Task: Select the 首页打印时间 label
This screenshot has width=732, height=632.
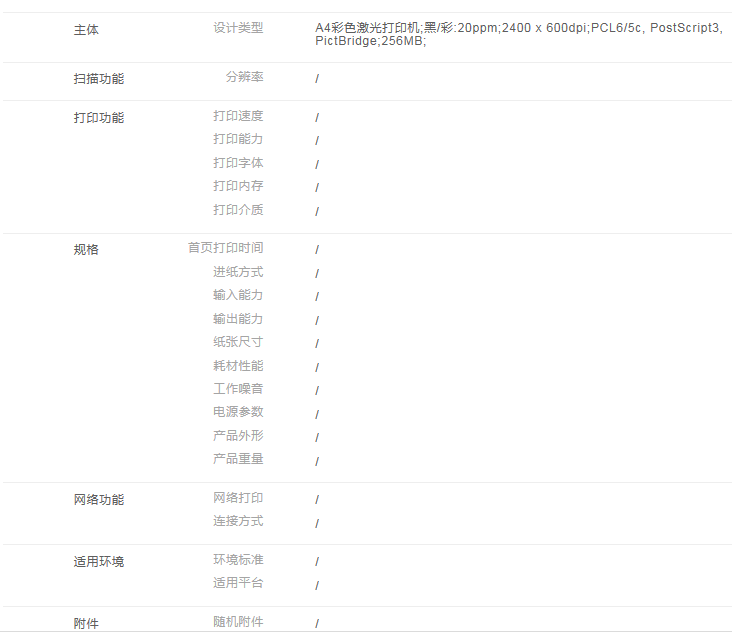Action: coord(225,248)
